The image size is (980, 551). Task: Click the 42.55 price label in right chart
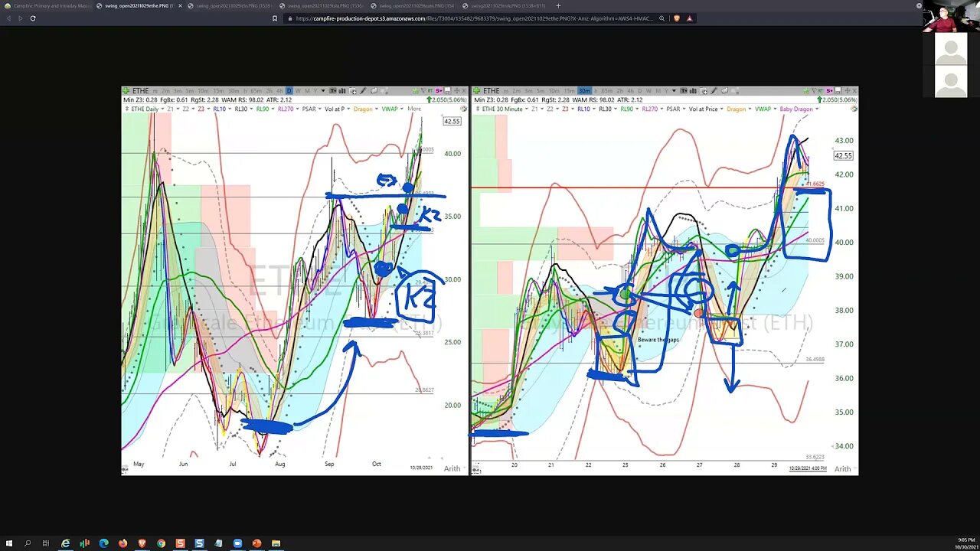843,155
